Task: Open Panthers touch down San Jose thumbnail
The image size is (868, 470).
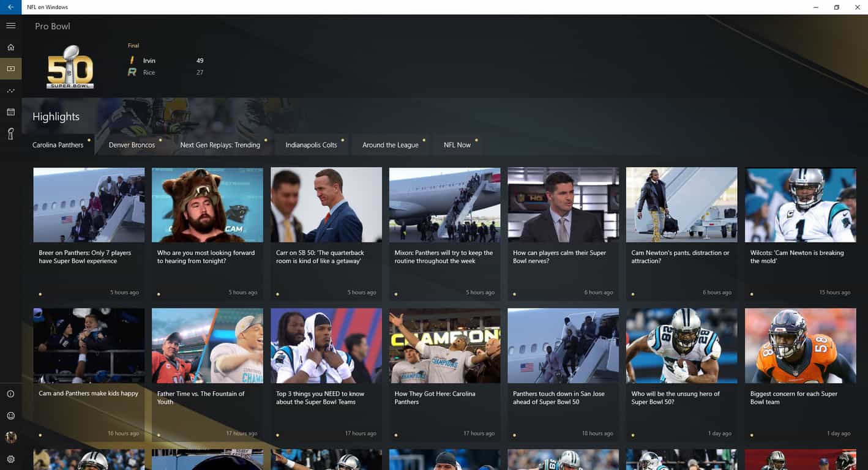Action: tap(563, 346)
